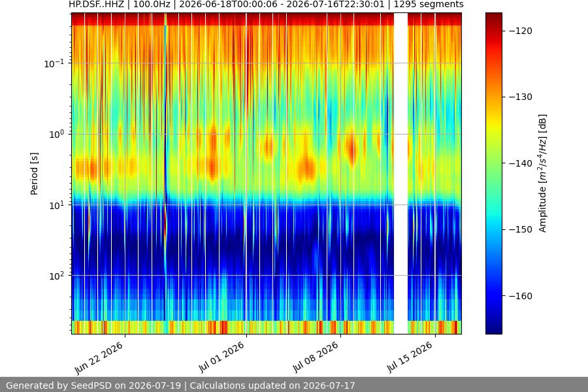
Task: Click the −140 colorbar tick label
Action: point(521,163)
